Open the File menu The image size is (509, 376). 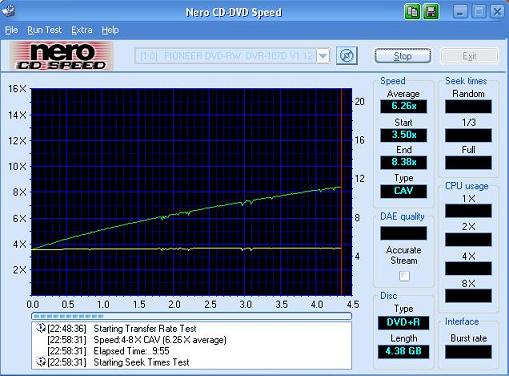pos(11,30)
